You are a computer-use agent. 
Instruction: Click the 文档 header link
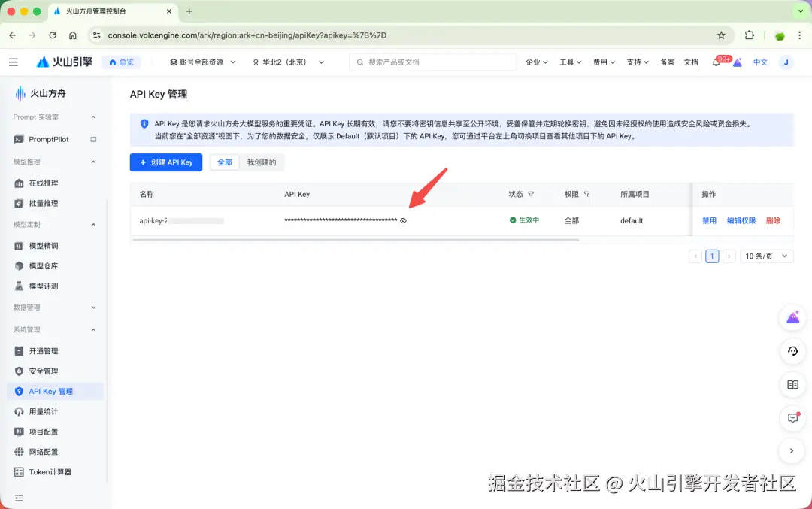[x=691, y=62]
